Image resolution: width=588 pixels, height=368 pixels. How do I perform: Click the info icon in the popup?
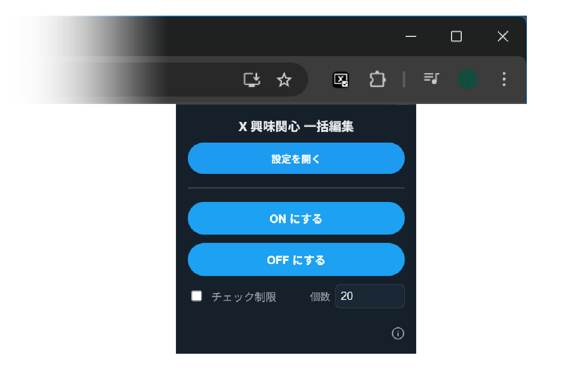point(398,333)
